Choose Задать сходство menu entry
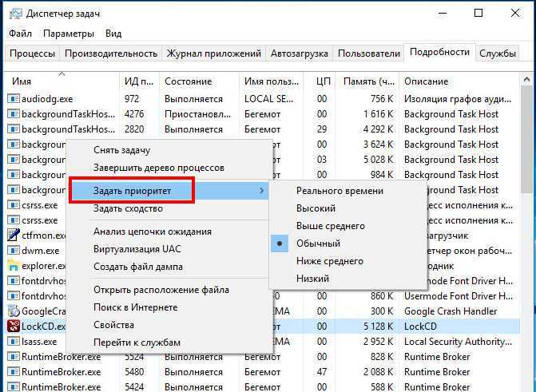This screenshot has height=392, width=536. pyautogui.click(x=128, y=208)
